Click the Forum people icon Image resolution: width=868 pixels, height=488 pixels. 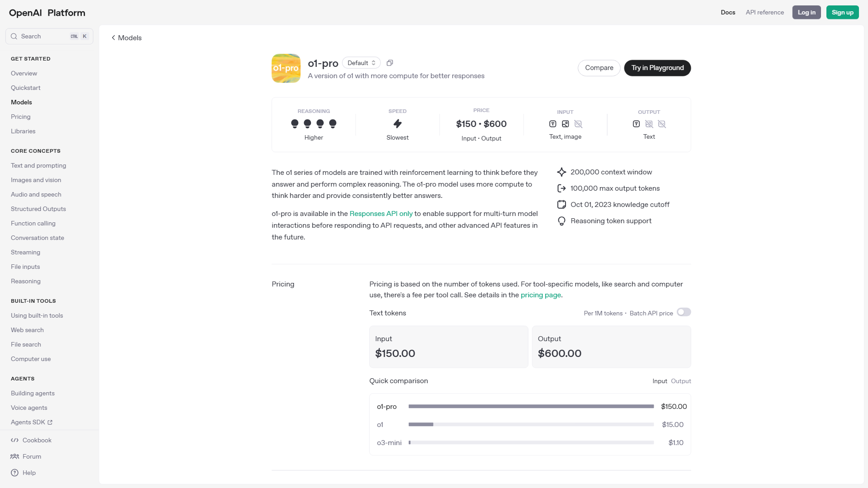[x=15, y=456]
